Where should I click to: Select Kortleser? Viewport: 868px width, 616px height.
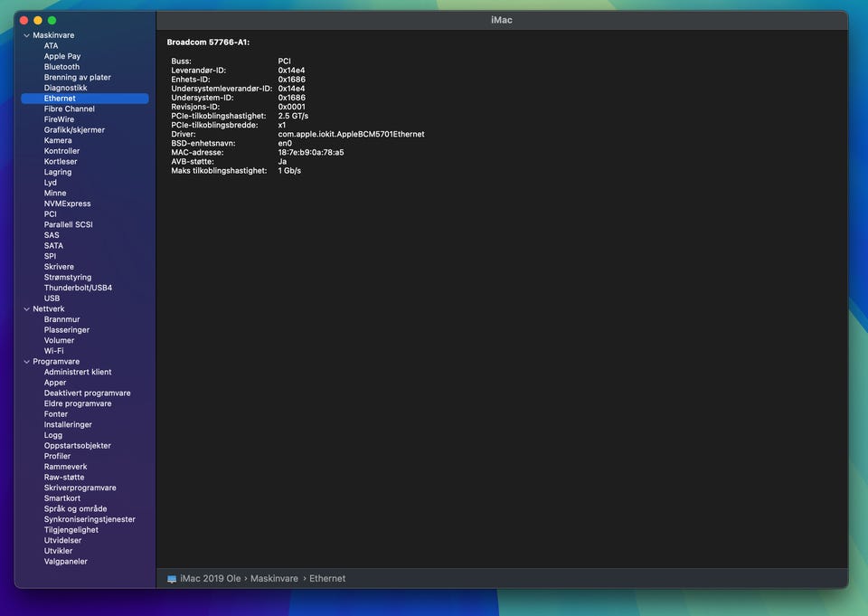pos(61,162)
